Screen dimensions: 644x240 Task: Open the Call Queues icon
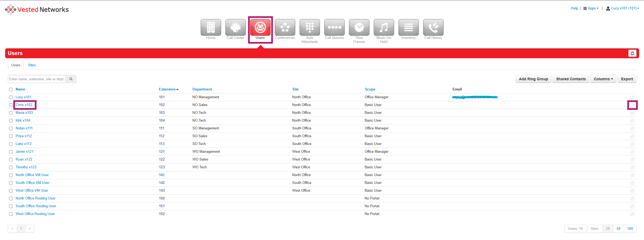[334, 28]
